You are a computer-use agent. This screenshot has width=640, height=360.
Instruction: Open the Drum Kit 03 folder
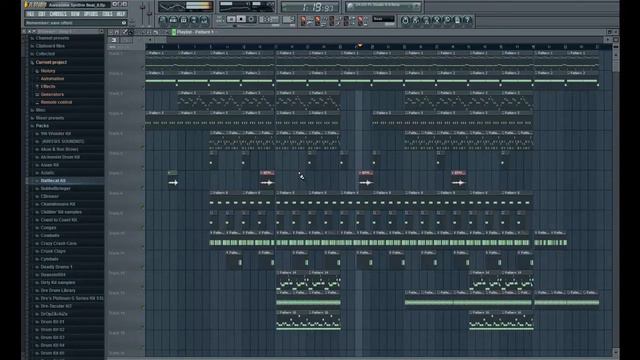tap(52, 338)
